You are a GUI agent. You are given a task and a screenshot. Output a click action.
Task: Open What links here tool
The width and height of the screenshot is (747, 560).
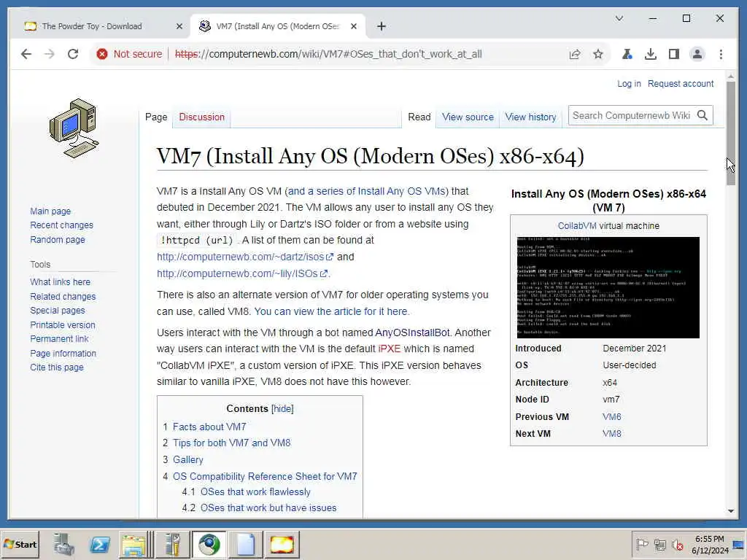pyautogui.click(x=60, y=282)
